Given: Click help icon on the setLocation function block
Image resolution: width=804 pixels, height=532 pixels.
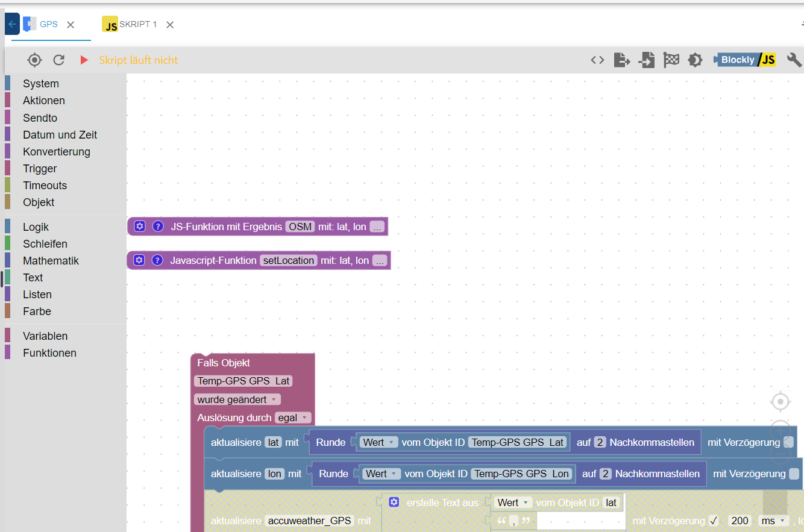Looking at the screenshot, I should click(157, 260).
